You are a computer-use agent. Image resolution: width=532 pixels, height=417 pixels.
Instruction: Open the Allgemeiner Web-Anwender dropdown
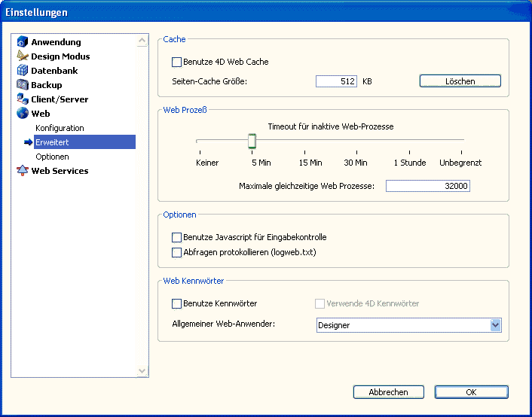[x=495, y=325]
